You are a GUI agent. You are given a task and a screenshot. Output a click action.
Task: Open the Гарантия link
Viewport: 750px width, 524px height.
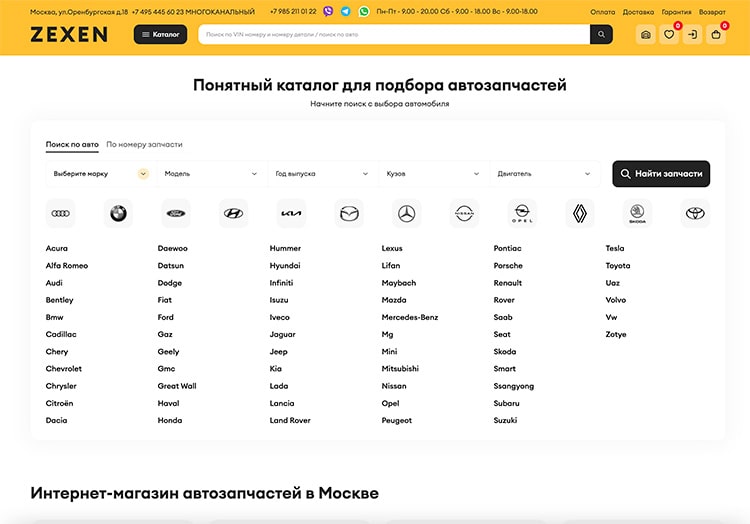(x=676, y=12)
